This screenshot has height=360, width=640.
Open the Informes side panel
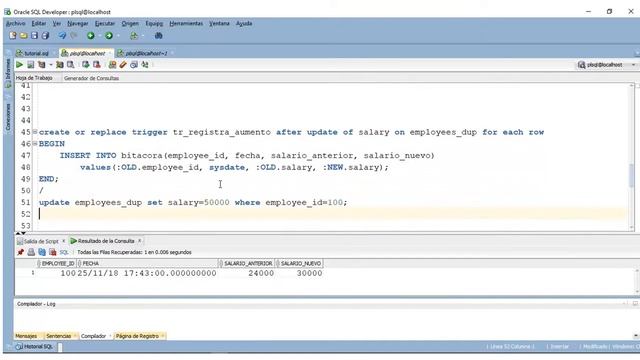tap(8, 73)
